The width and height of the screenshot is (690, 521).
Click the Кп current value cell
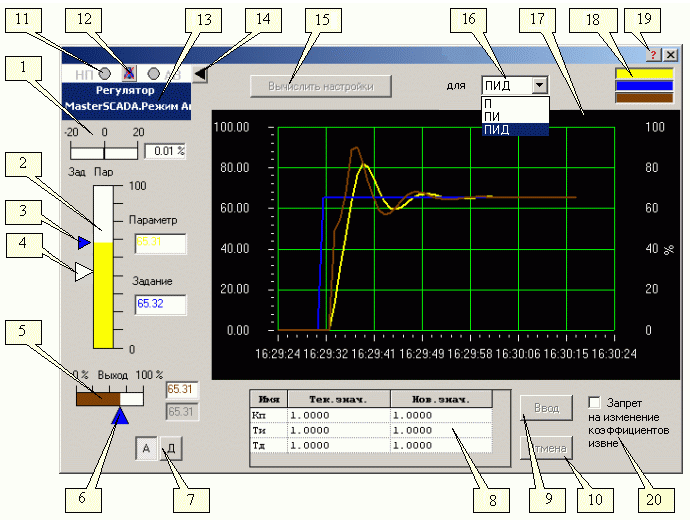click(338, 415)
